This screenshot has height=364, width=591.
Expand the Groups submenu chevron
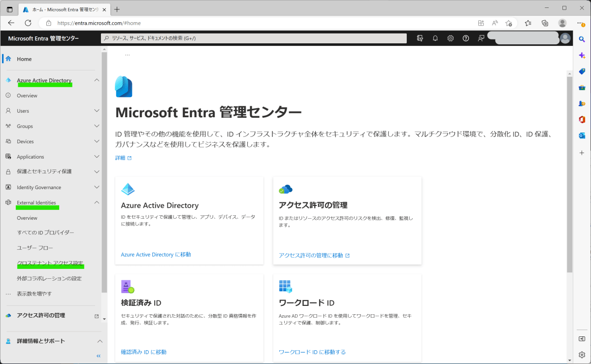pos(97,126)
